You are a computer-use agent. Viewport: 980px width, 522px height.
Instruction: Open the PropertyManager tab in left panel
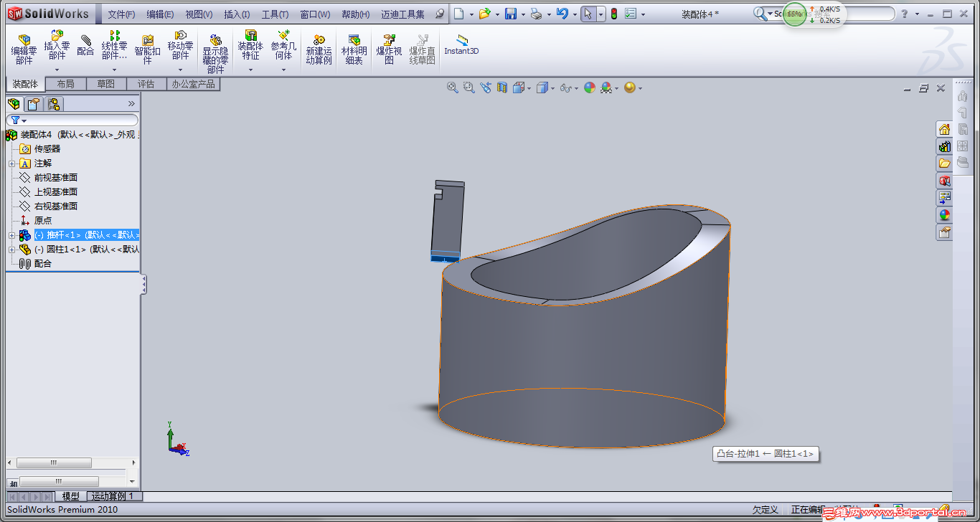click(x=34, y=104)
